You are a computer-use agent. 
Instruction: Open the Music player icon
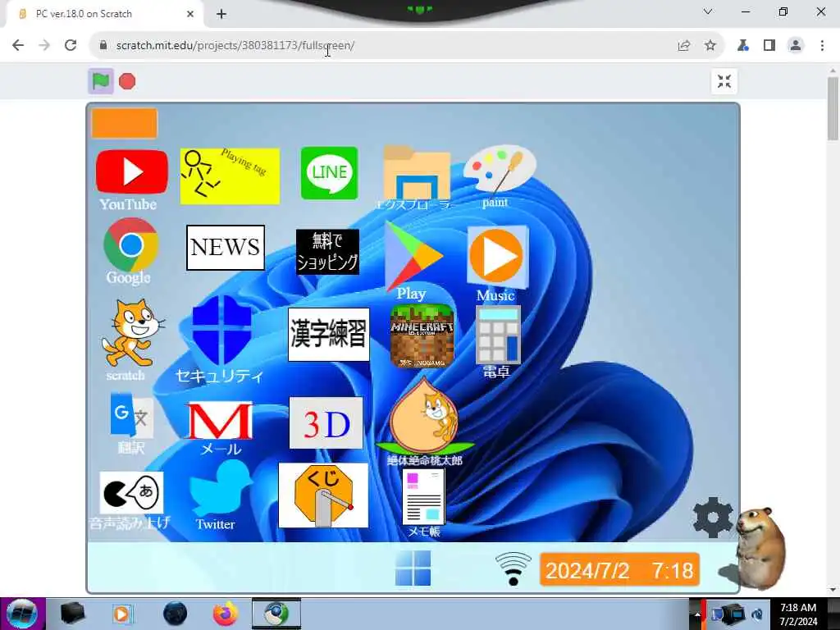(498, 257)
